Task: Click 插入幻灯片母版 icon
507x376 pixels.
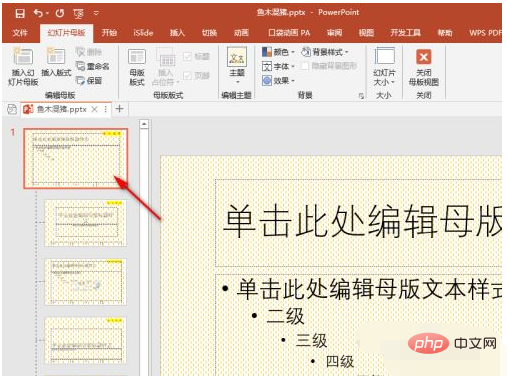Action: coord(23,67)
